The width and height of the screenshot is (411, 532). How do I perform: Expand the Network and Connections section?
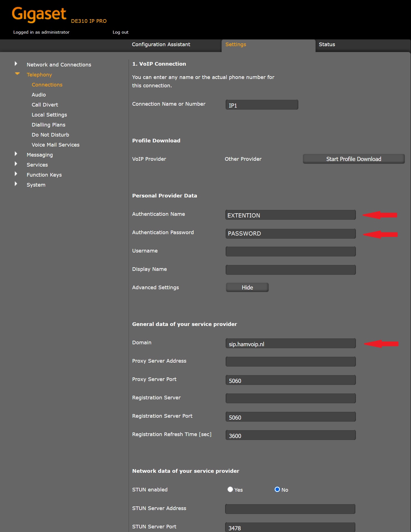pos(16,64)
